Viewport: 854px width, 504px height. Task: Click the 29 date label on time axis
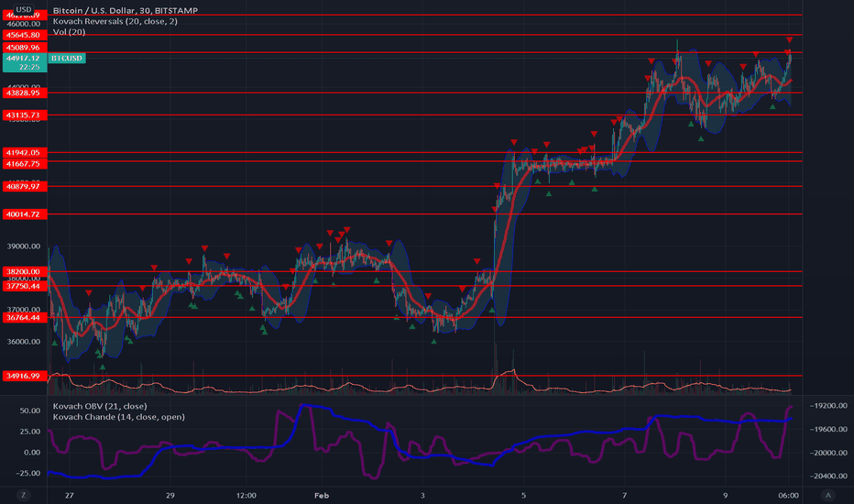point(170,495)
